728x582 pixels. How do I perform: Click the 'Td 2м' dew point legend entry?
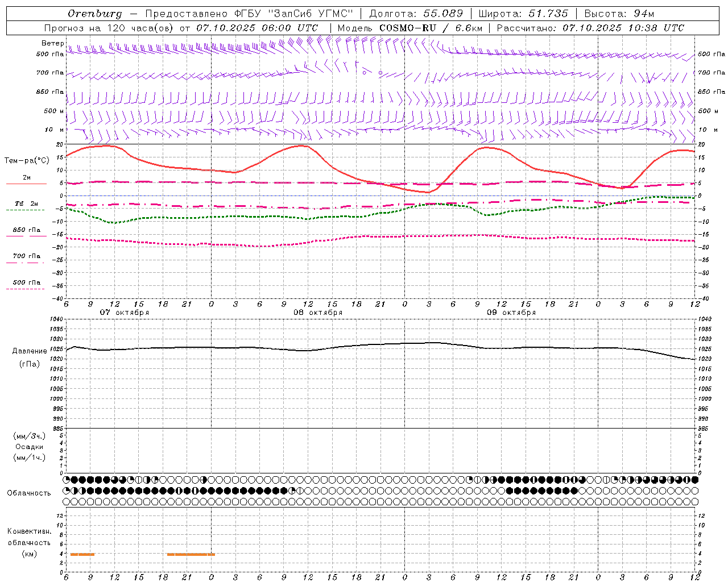click(27, 203)
